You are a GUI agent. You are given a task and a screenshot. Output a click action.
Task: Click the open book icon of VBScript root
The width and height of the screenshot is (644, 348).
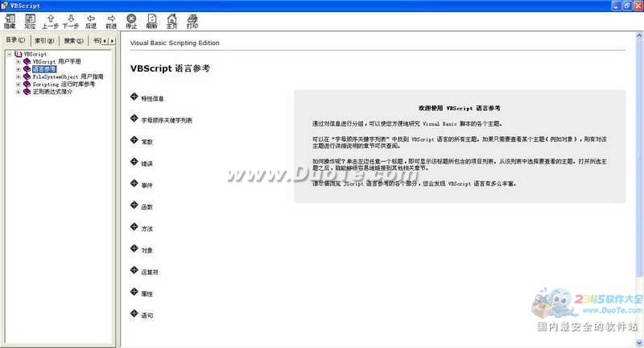click(x=18, y=54)
